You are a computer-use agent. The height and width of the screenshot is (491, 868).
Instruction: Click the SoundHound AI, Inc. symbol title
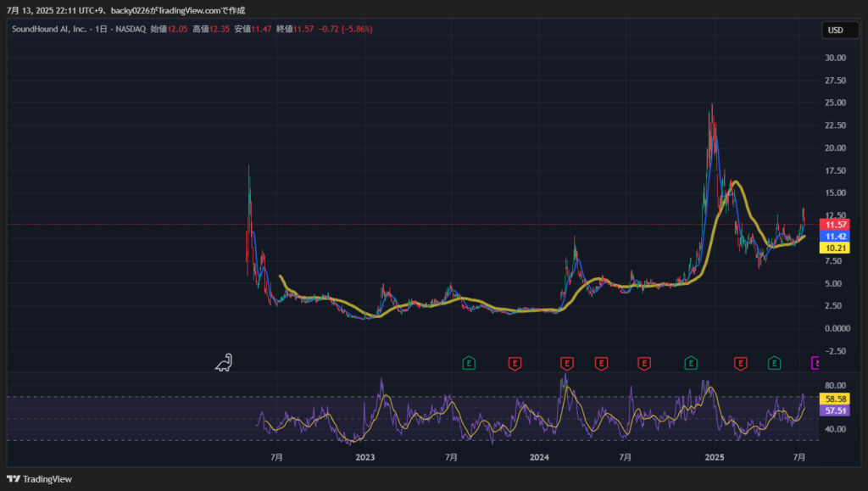point(49,29)
